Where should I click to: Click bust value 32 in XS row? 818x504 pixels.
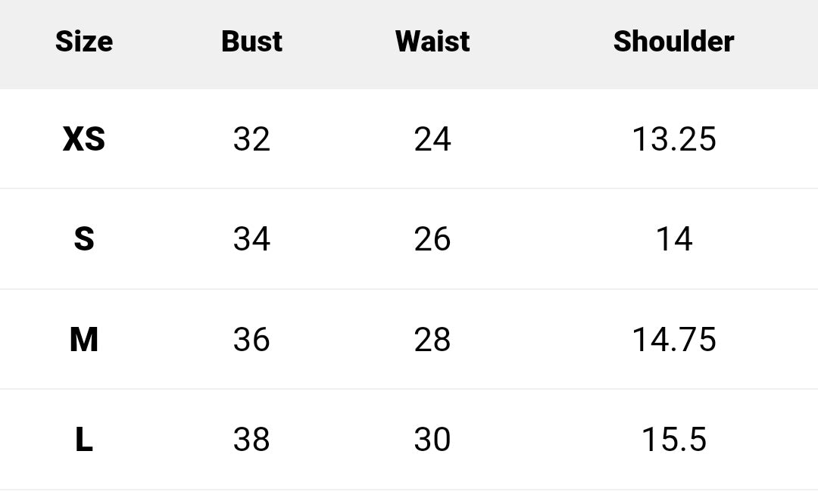[x=251, y=139]
